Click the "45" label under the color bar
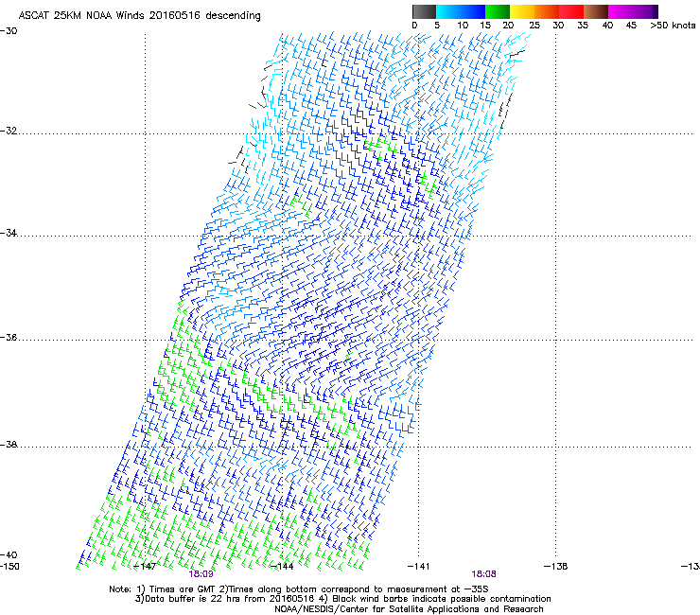Viewport: 700px width, 615px height. tap(631, 25)
